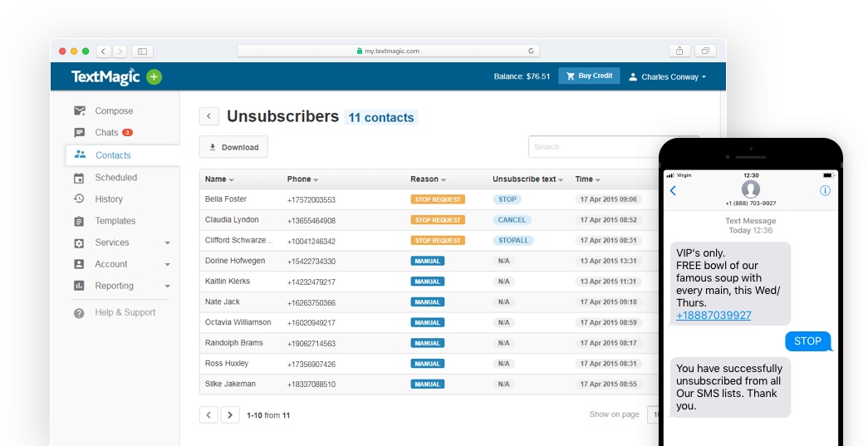The image size is (868, 446).
Task: Go back using arrow beside Unsubscribers title
Action: click(209, 116)
